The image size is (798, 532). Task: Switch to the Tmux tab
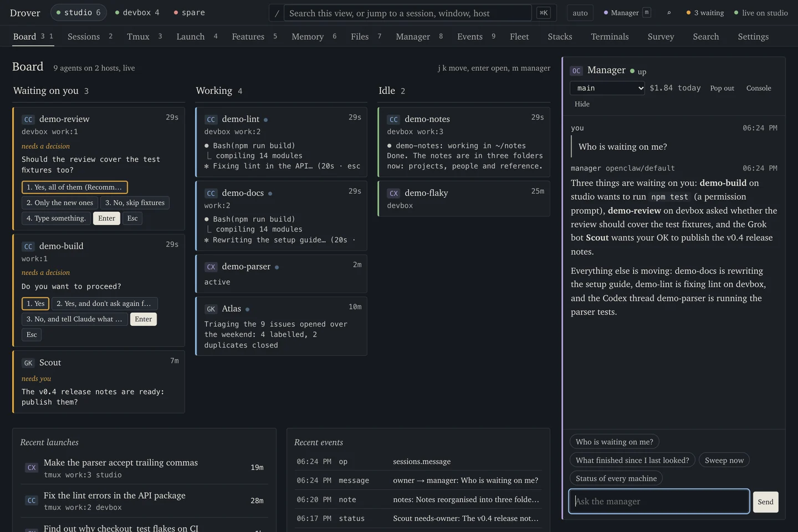[x=144, y=37]
